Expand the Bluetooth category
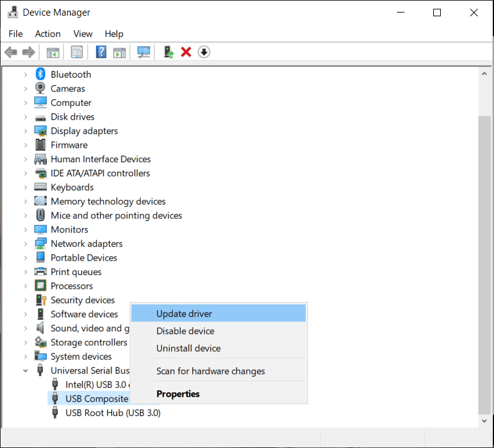 (x=26, y=75)
